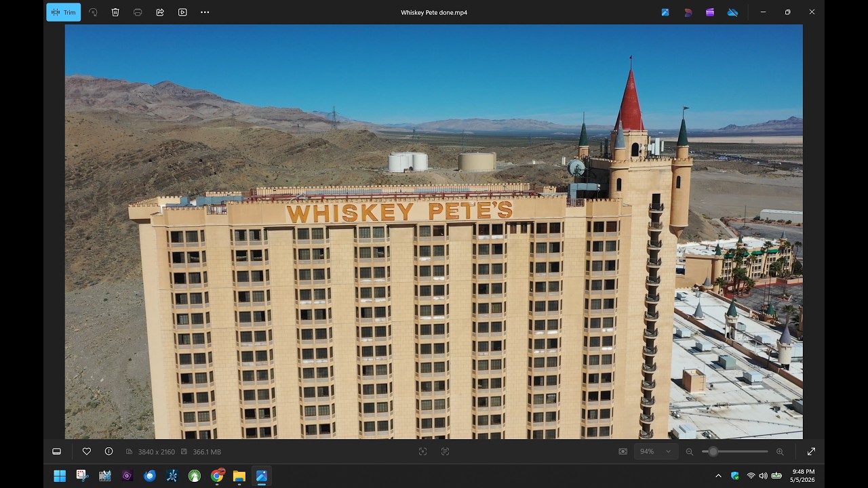Click the 3840 x 2160 dimensions text
868x488 pixels.
156,452
